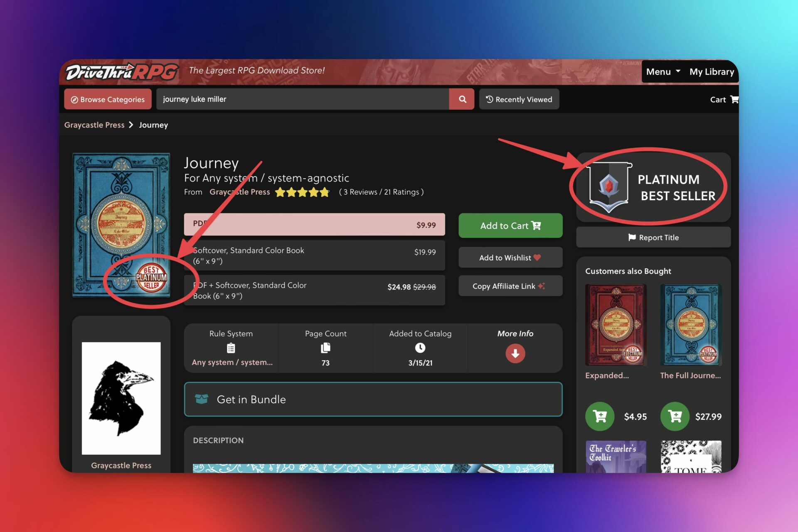Viewport: 798px width, 532px height.
Task: Open My Library
Action: tap(712, 72)
